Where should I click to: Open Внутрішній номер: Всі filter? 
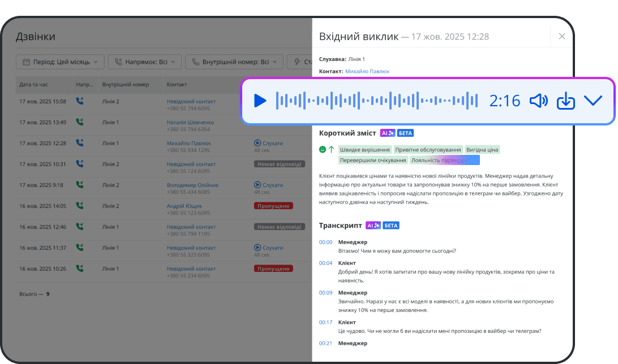234,62
